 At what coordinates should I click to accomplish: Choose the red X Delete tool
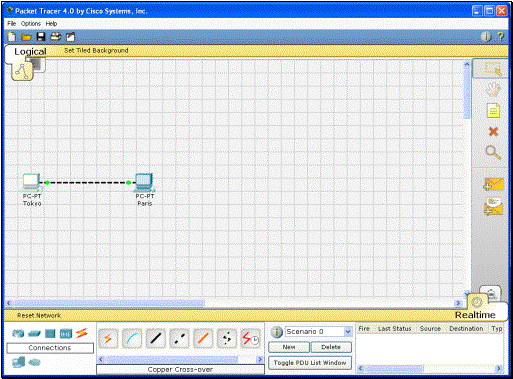point(493,132)
